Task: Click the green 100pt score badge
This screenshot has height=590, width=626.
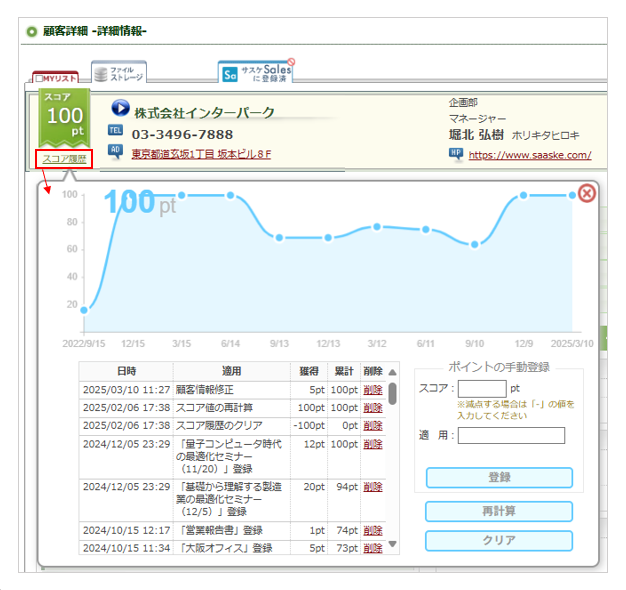Action: tap(64, 119)
